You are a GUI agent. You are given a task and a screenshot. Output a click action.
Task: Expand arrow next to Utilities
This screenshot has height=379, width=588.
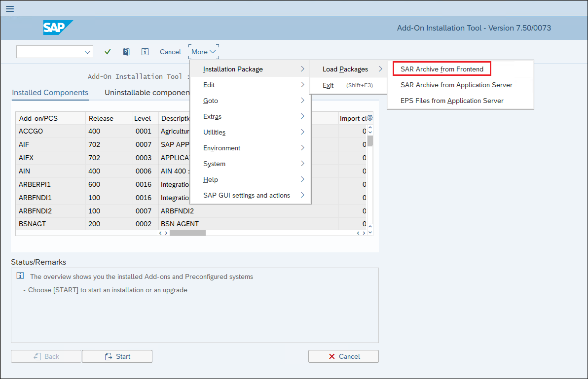coord(302,132)
